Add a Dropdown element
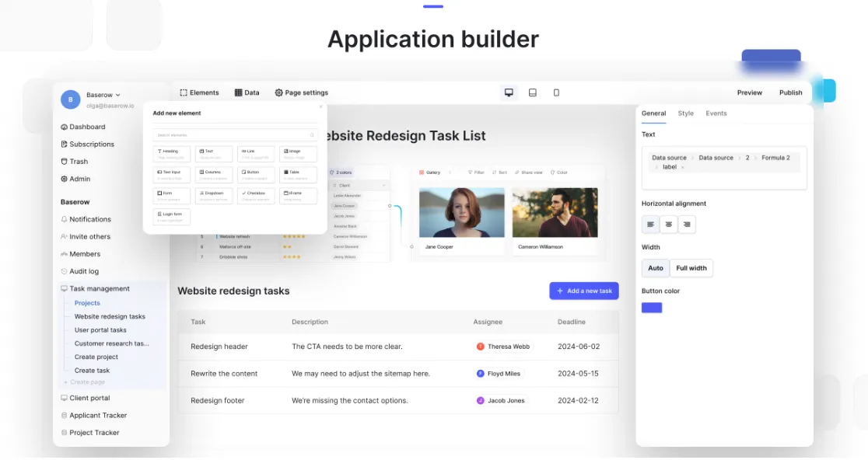The image size is (868, 460). click(x=214, y=196)
